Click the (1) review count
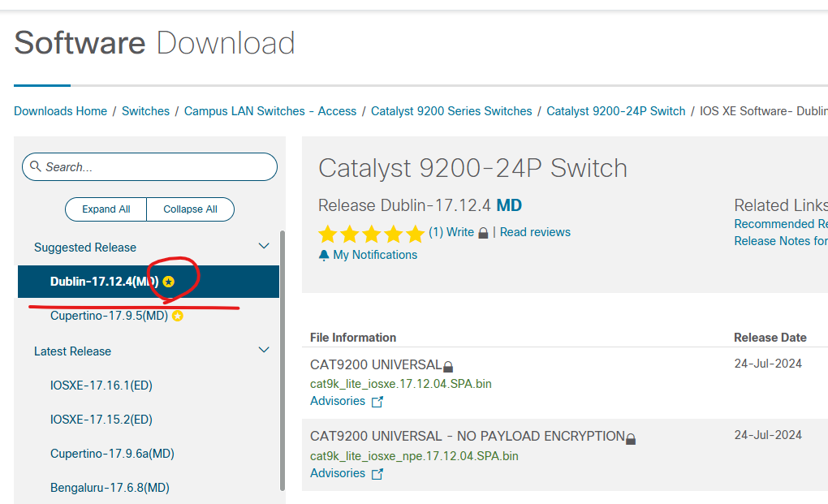 pos(436,232)
